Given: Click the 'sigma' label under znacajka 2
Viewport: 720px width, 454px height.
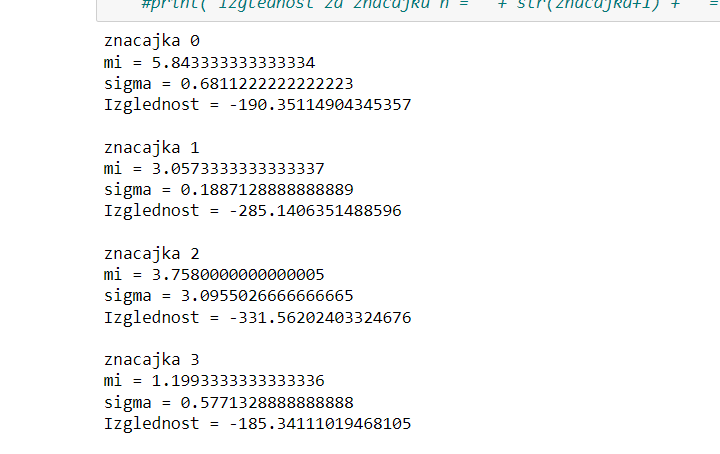Looking at the screenshot, I should (128, 297).
